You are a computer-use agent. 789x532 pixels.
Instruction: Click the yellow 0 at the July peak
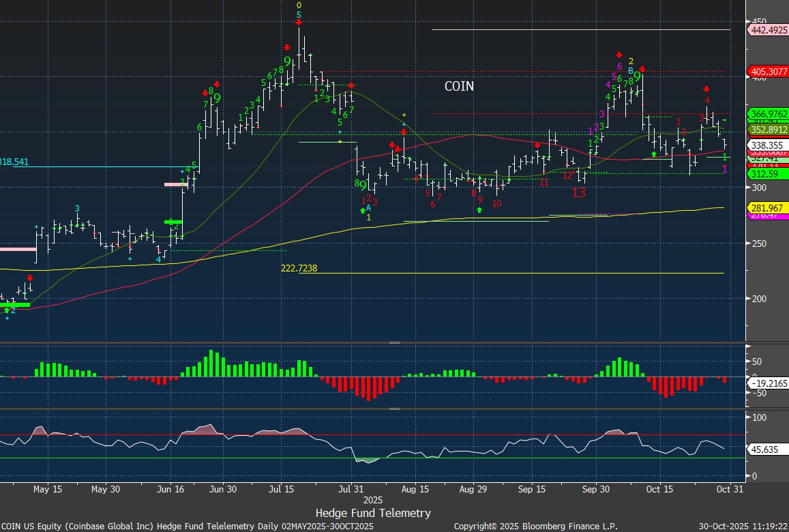[x=299, y=5]
